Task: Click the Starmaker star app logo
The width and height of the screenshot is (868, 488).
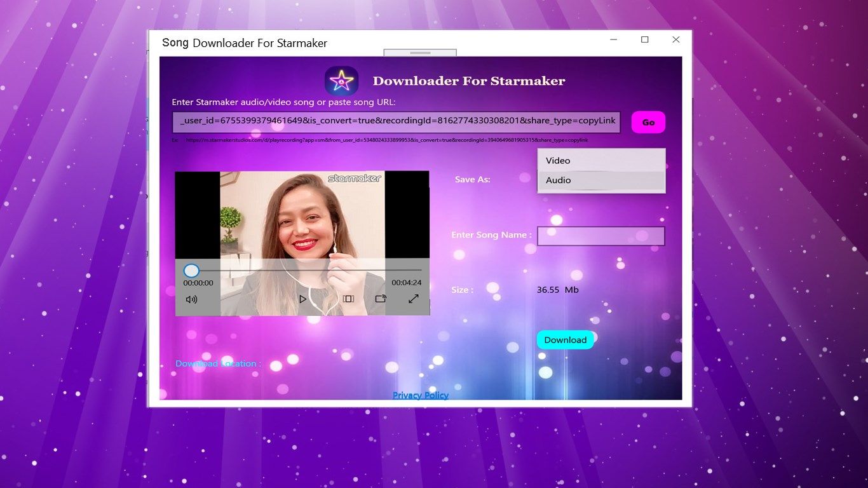Action: point(342,81)
